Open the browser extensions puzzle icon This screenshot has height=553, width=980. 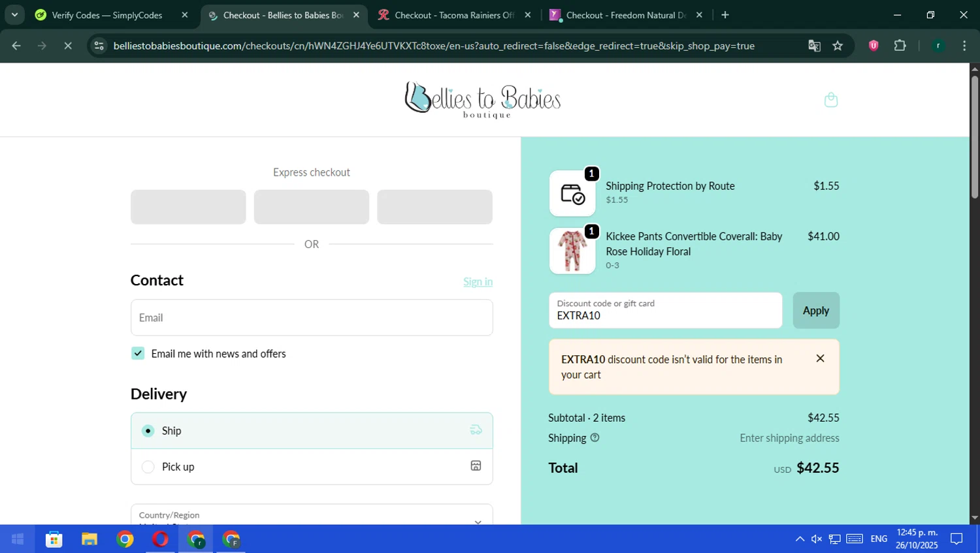[900, 46]
